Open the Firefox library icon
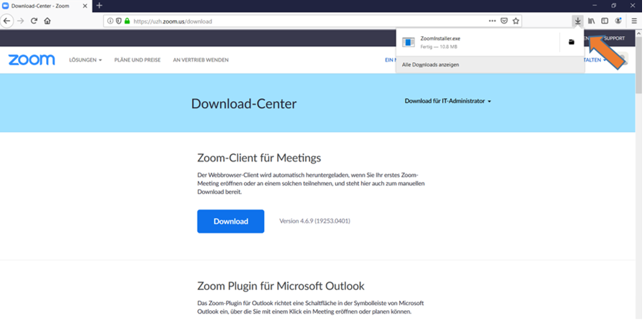This screenshot has width=644, height=323. [x=592, y=21]
